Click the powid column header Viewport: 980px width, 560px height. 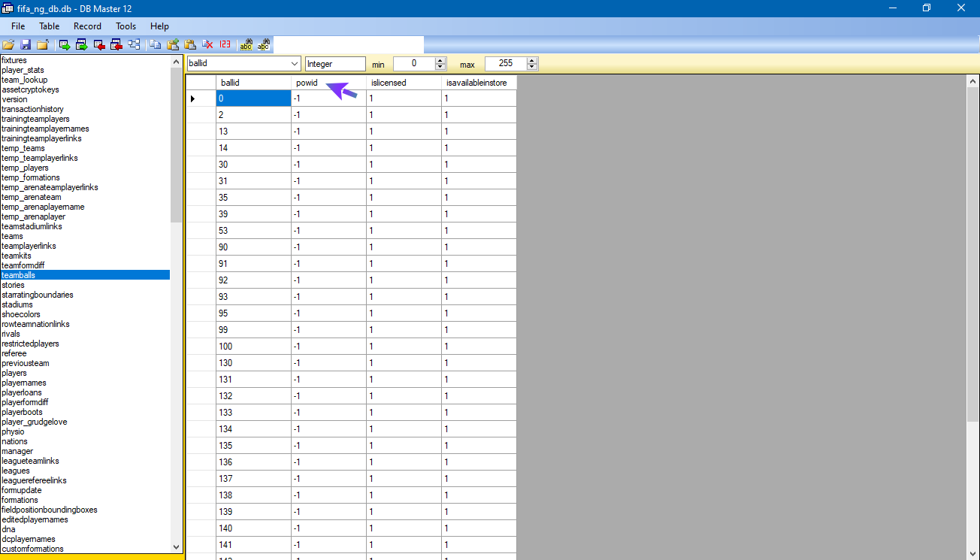tap(328, 83)
